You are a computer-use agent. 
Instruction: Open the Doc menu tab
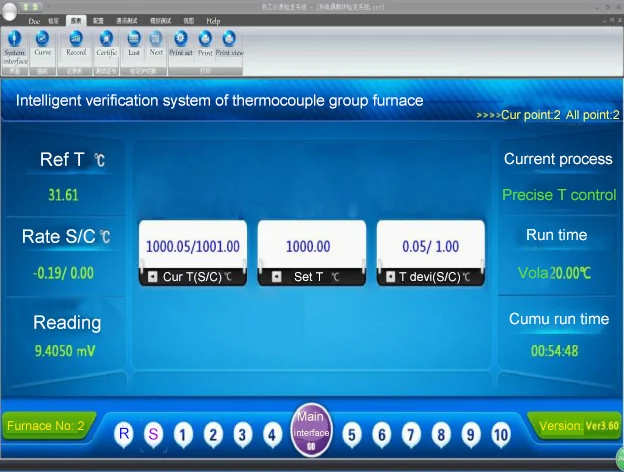(34, 20)
